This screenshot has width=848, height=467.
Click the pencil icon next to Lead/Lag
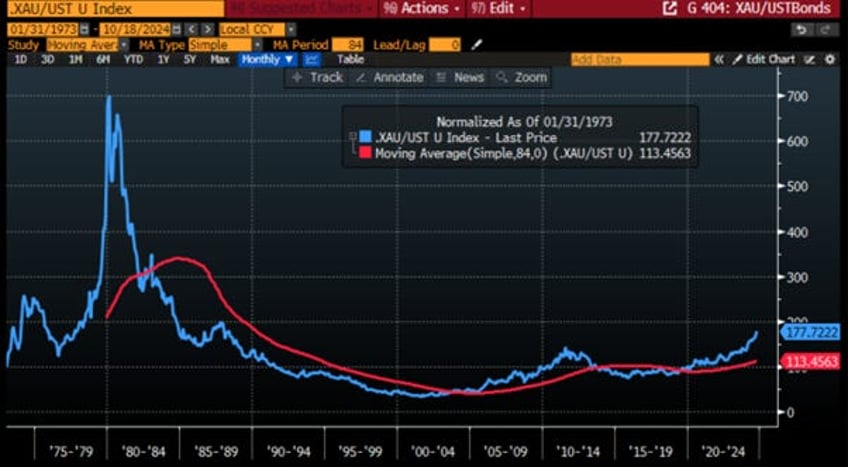pyautogui.click(x=476, y=45)
